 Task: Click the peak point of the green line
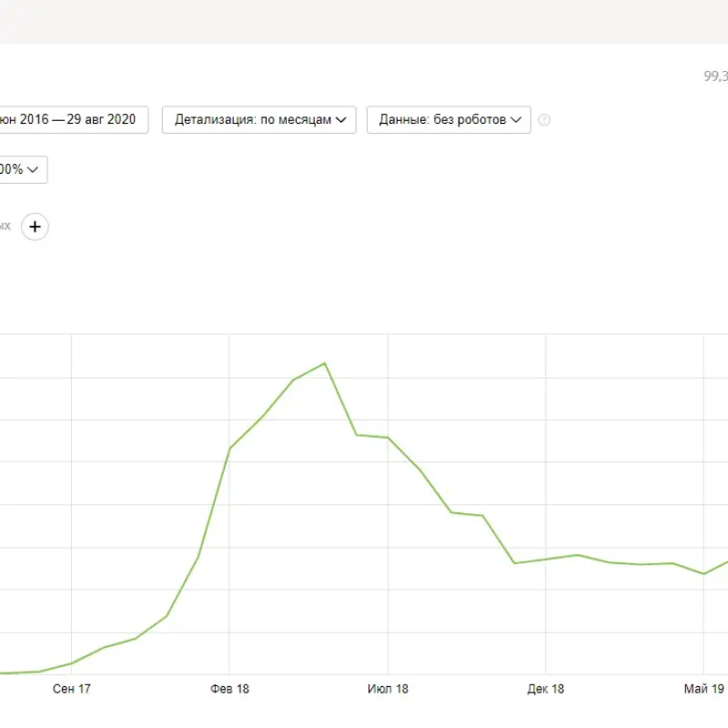pyautogui.click(x=325, y=363)
